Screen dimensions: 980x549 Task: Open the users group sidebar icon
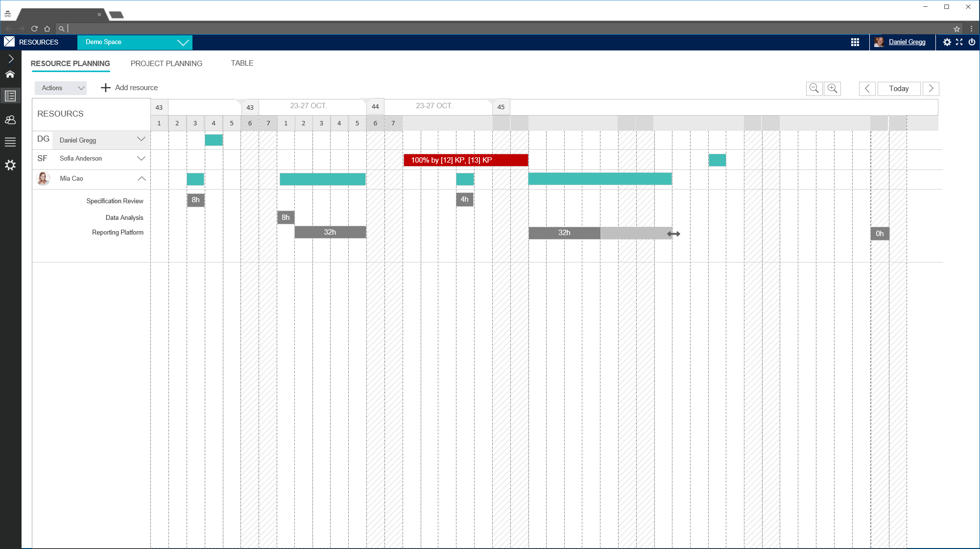click(10, 119)
